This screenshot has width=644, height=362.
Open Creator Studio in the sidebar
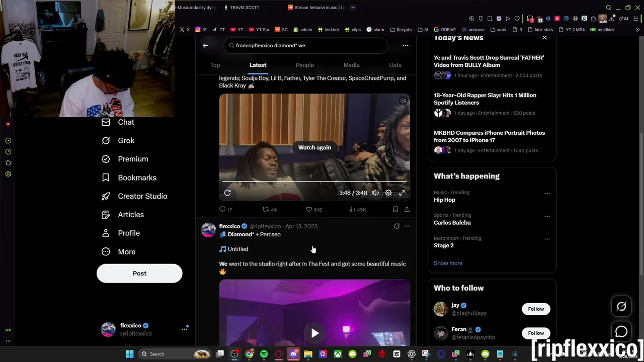134,196
